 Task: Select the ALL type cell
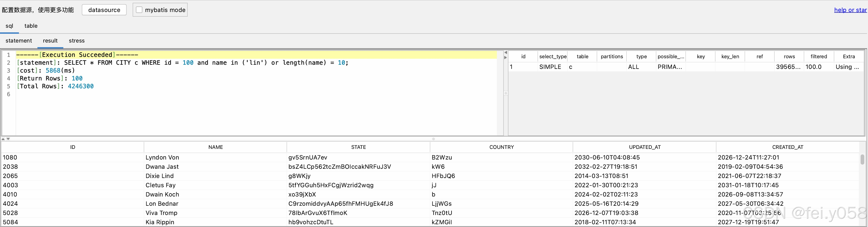[641, 67]
